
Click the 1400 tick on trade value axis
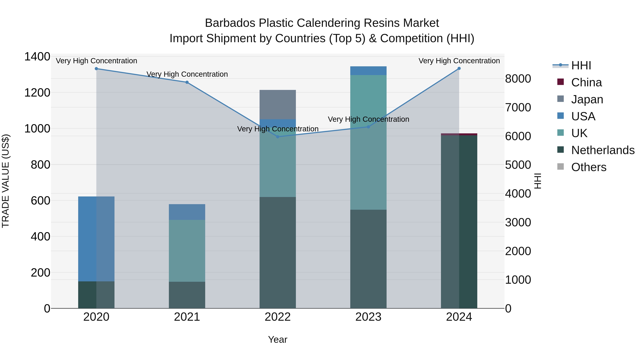[x=37, y=56]
